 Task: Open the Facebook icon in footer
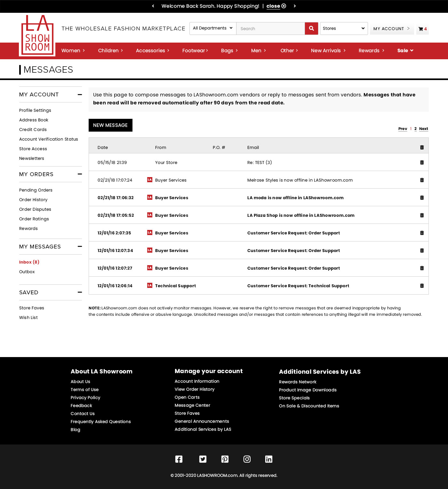click(179, 459)
